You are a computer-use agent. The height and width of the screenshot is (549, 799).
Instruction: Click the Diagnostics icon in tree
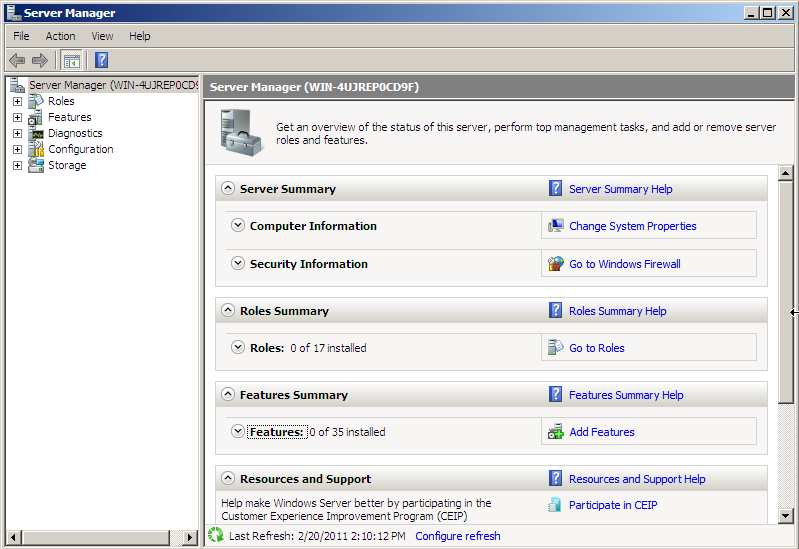(36, 133)
